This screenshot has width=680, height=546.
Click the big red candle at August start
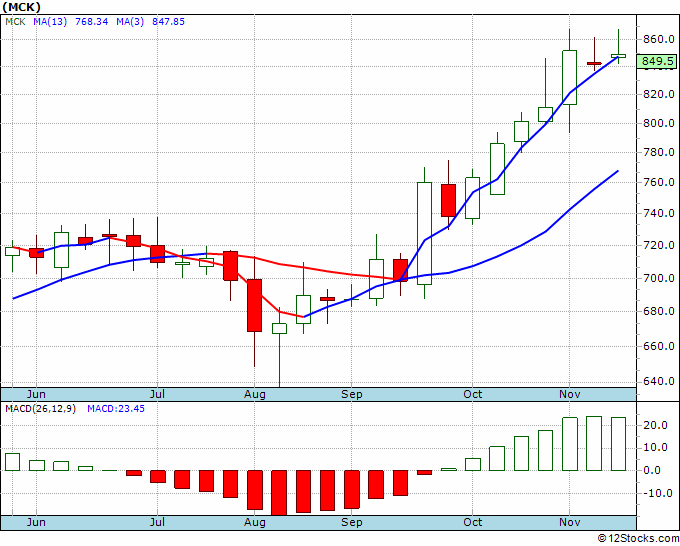[255, 305]
